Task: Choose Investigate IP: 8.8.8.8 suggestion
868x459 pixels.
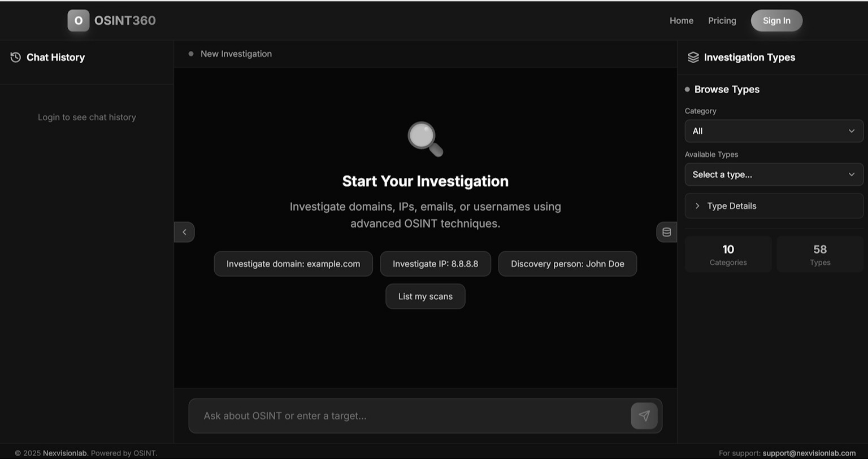Action: pyautogui.click(x=435, y=264)
